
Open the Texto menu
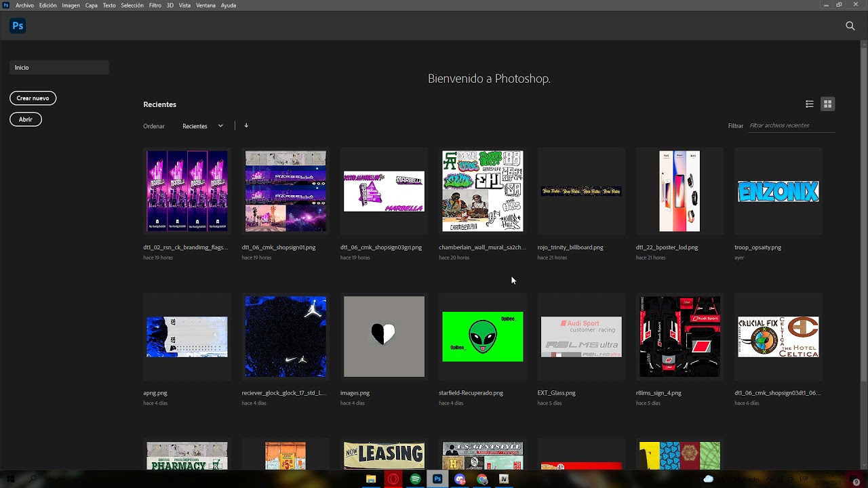(109, 5)
